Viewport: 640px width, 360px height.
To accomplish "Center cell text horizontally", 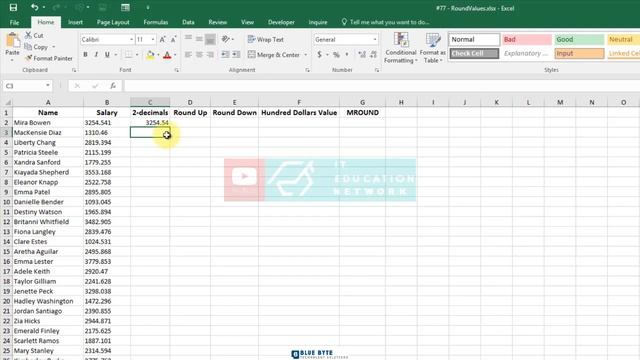I will point(199,55).
